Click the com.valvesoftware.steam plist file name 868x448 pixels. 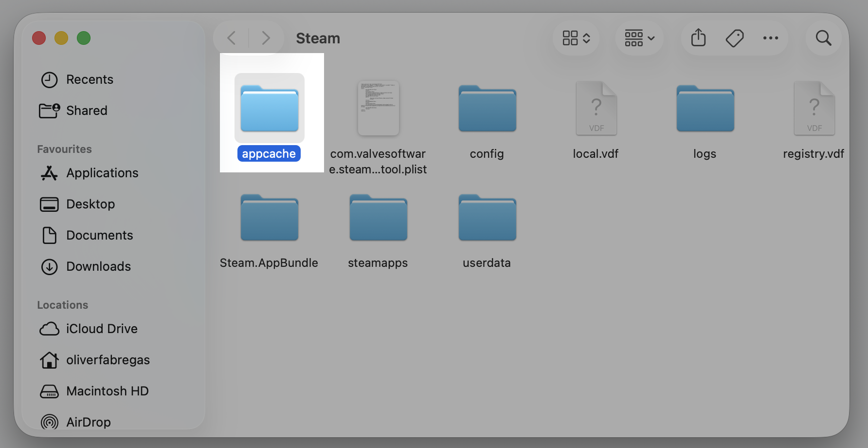[x=378, y=161]
